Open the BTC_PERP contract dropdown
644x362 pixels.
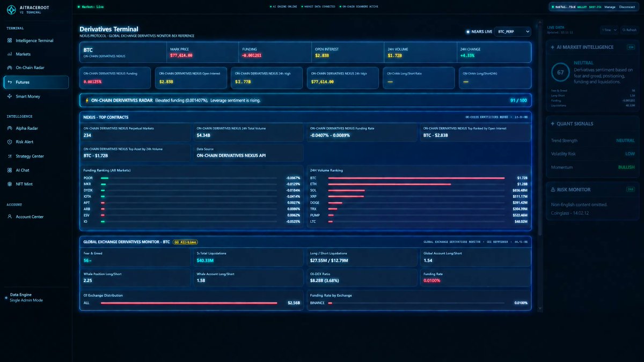[512, 32]
